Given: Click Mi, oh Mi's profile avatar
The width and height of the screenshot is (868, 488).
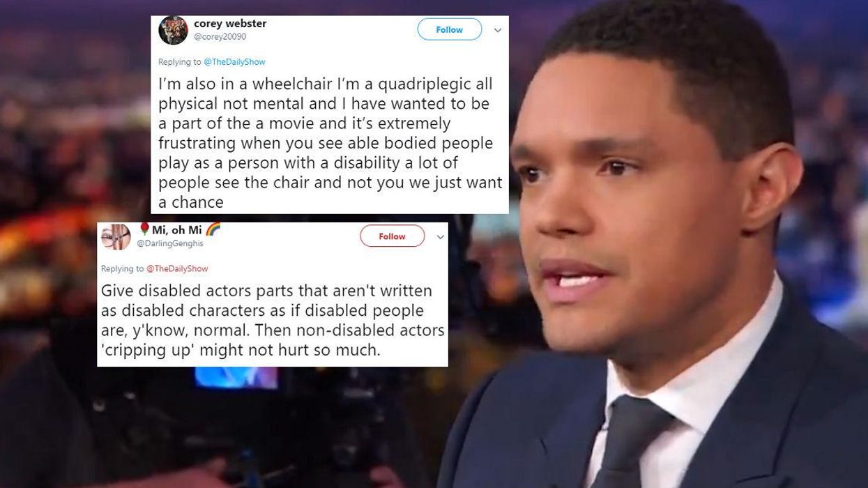Looking at the screenshot, I should 116,238.
